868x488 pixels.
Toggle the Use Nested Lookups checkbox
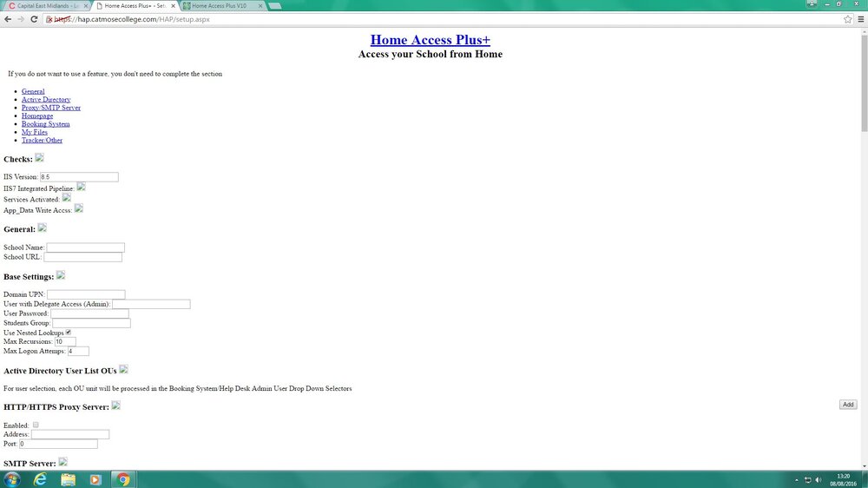[68, 333]
